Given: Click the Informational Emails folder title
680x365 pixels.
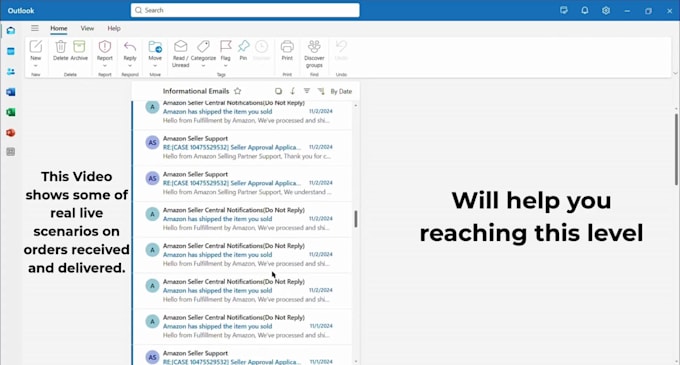Looking at the screenshot, I should (x=196, y=91).
